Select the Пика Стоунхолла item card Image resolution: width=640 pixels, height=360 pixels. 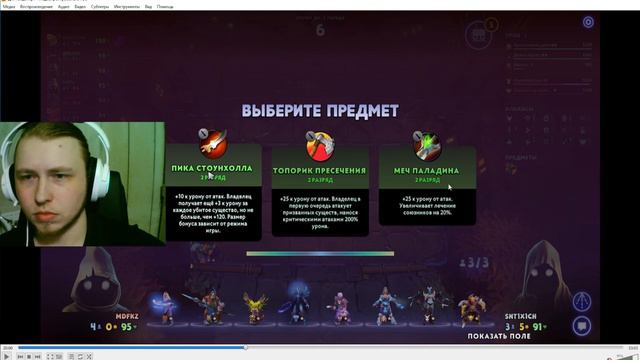213,192
